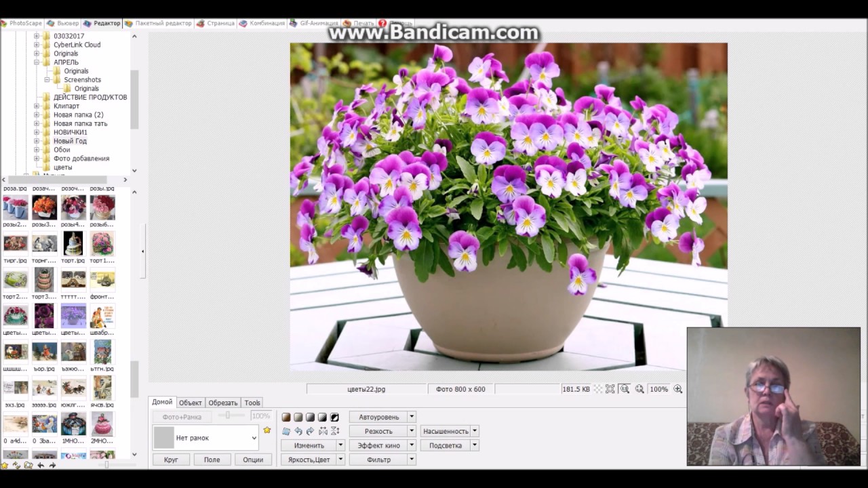Screen dimensions: 868x488
Task: Go back using the left arrow icon
Action: pos(41,465)
